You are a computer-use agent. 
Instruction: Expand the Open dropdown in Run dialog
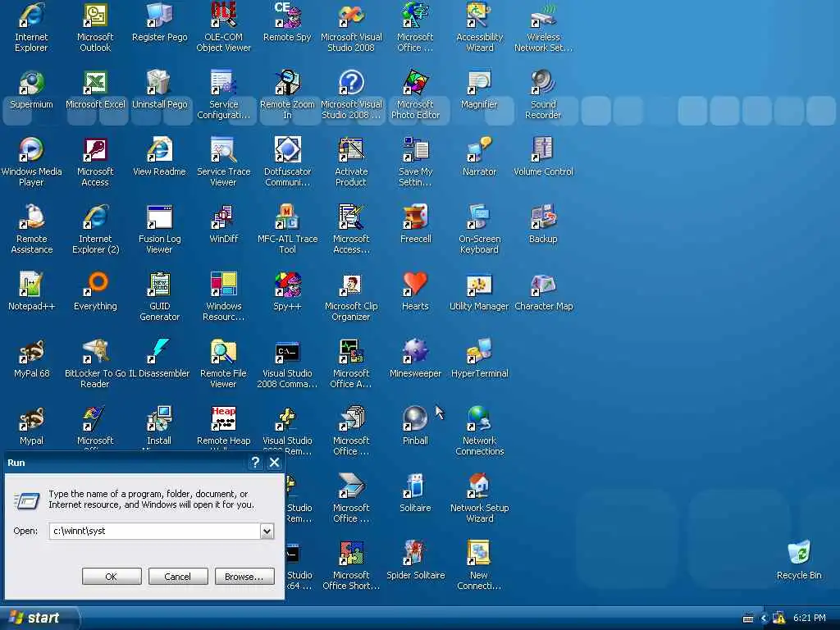[x=267, y=531]
